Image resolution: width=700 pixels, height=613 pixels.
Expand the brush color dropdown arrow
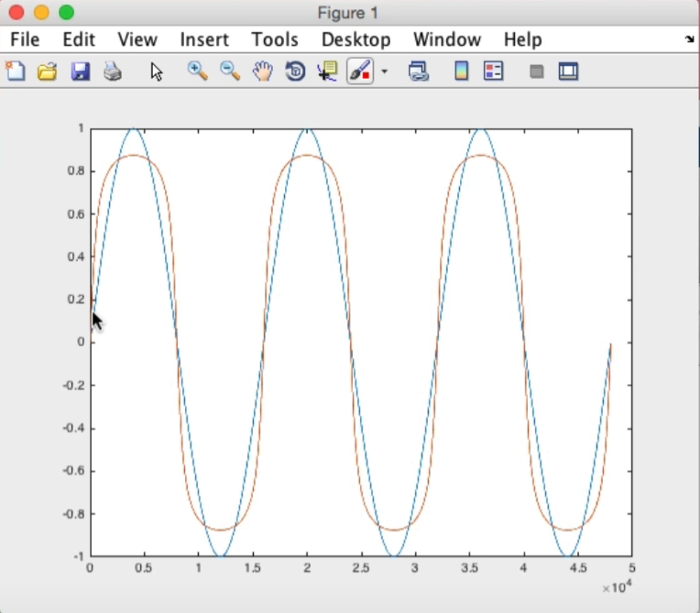pyautogui.click(x=385, y=71)
